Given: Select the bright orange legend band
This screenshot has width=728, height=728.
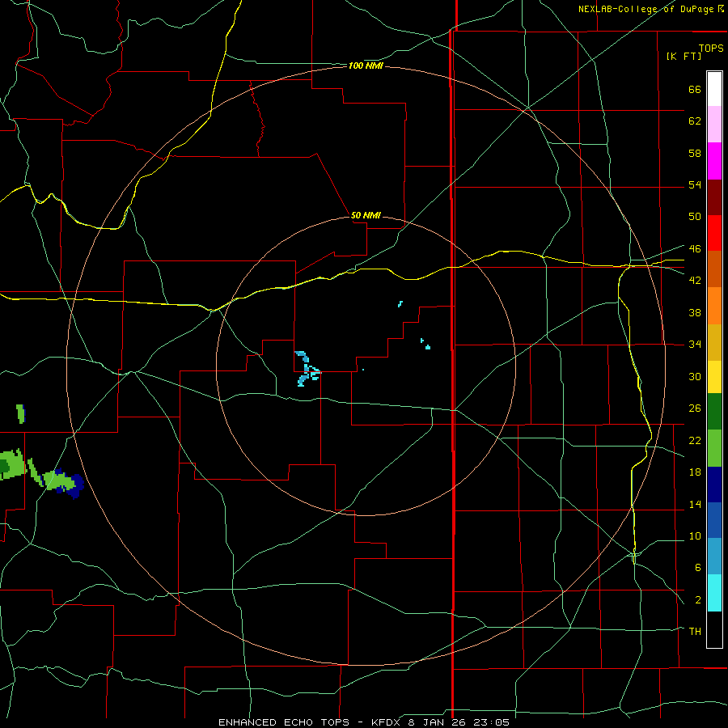Looking at the screenshot, I should point(714,306).
